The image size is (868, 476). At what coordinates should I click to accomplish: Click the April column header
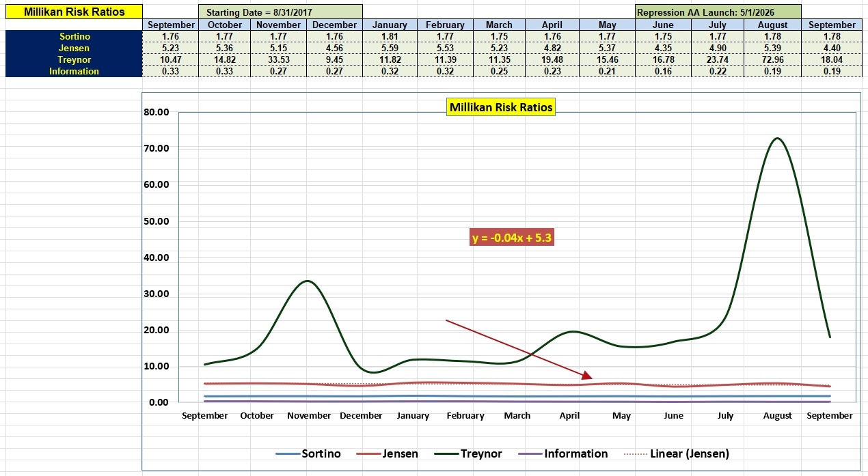[552, 25]
